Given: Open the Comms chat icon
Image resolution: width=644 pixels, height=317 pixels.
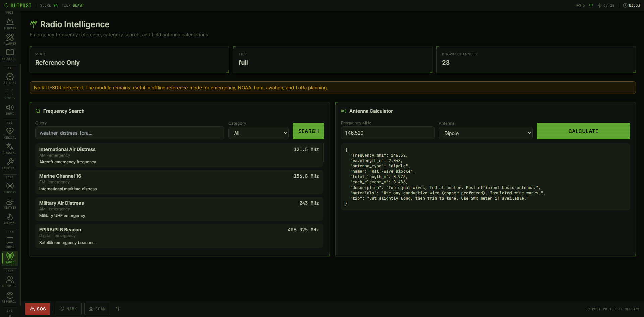Looking at the screenshot, I should [10, 243].
